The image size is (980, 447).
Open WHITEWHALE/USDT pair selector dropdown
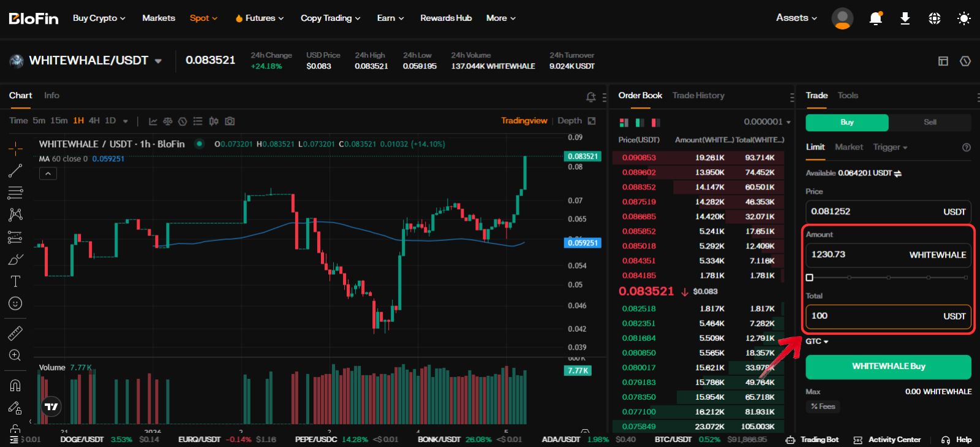click(x=158, y=61)
